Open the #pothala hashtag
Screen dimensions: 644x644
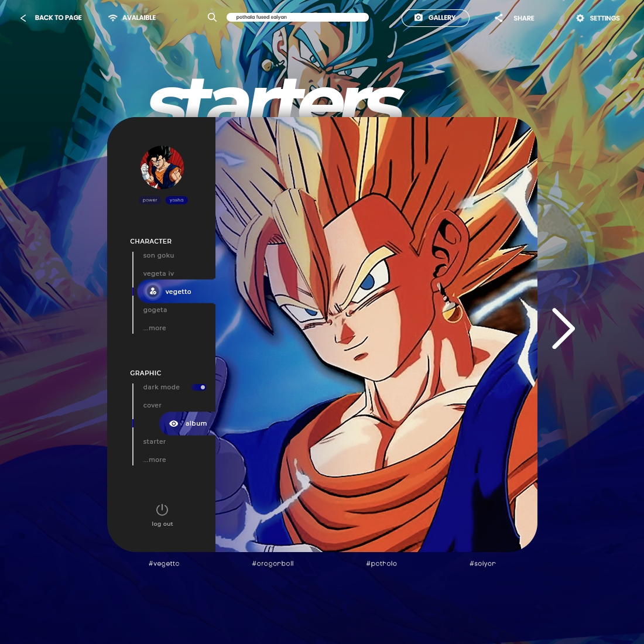pyautogui.click(x=382, y=563)
